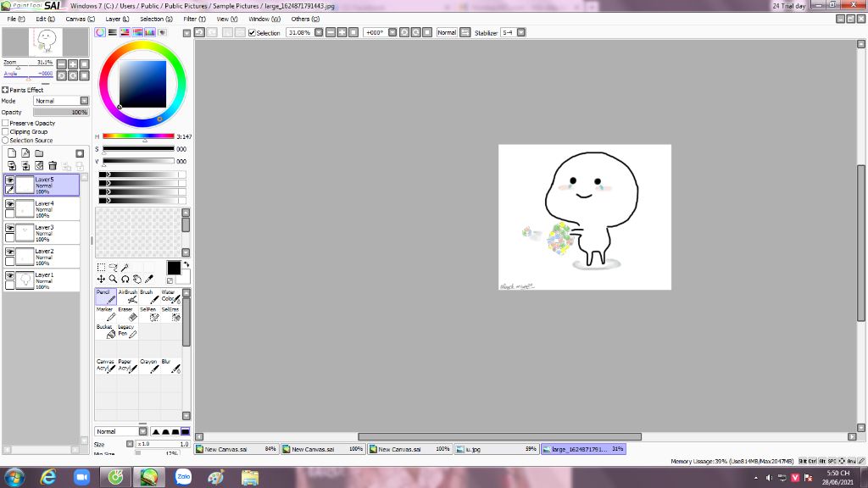The width and height of the screenshot is (868, 488).
Task: Create a new layer folder
Action: pyautogui.click(x=39, y=153)
